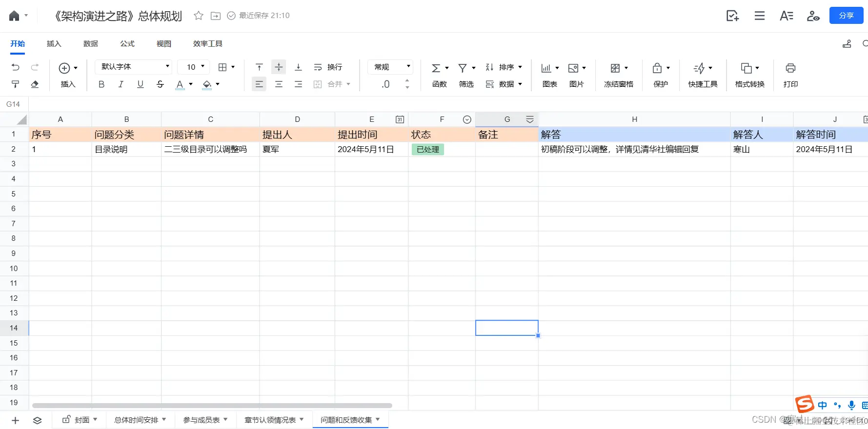868x429 pixels.
Task: Insert a picture 图片
Action: [x=577, y=76]
